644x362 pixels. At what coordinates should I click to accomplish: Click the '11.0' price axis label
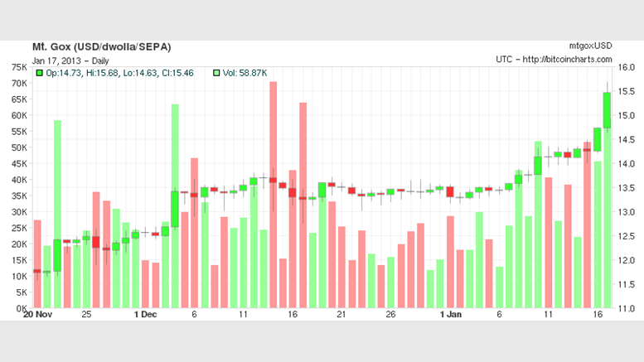(627, 309)
